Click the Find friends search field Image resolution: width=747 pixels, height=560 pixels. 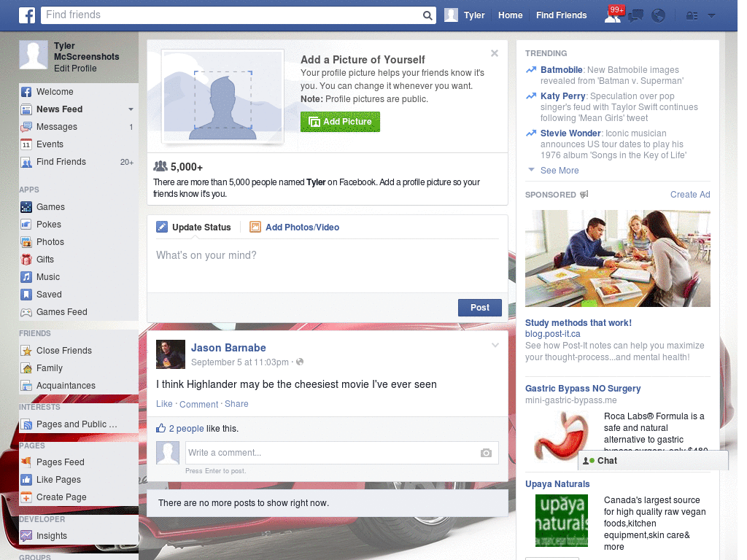coord(231,15)
